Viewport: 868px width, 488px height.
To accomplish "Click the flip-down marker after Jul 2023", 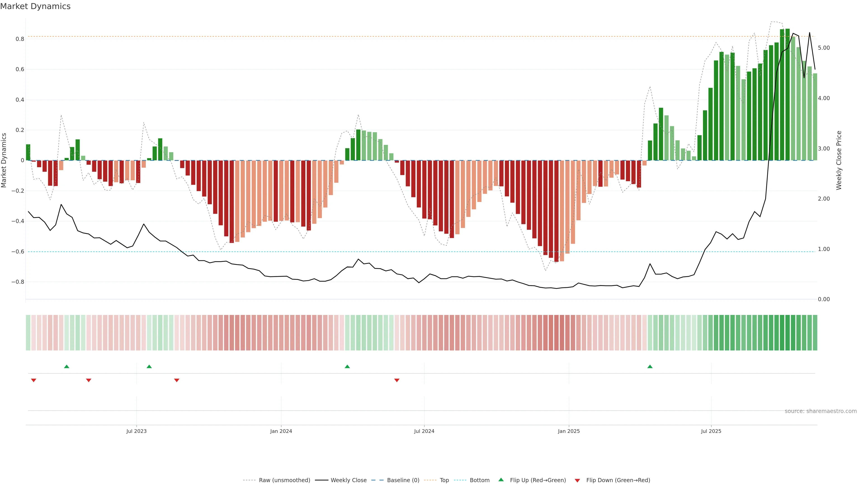I will 177,380.
